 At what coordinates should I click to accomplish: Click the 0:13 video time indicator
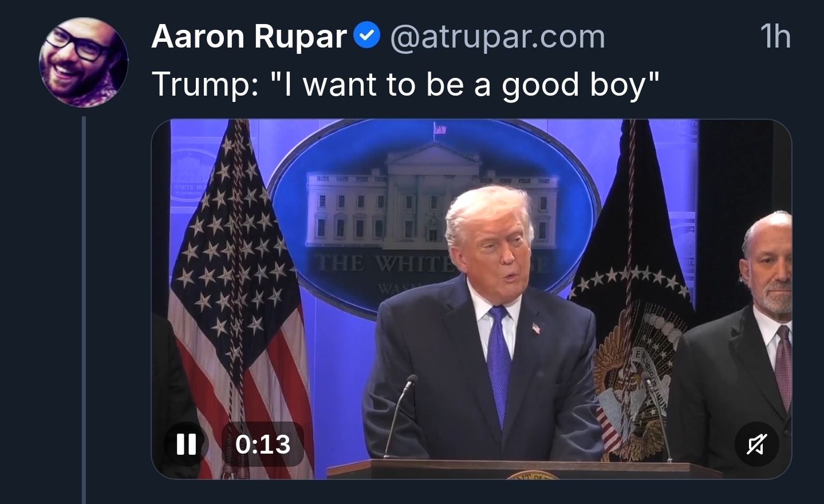point(263,444)
